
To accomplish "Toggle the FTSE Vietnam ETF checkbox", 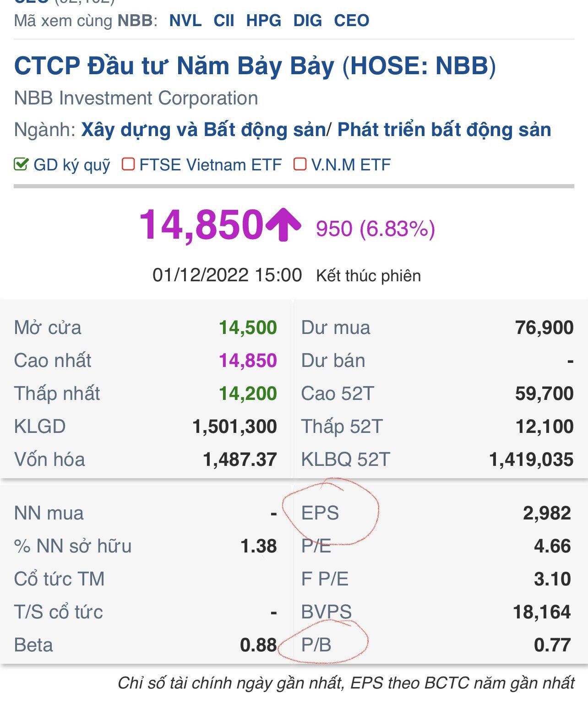I will click(128, 164).
